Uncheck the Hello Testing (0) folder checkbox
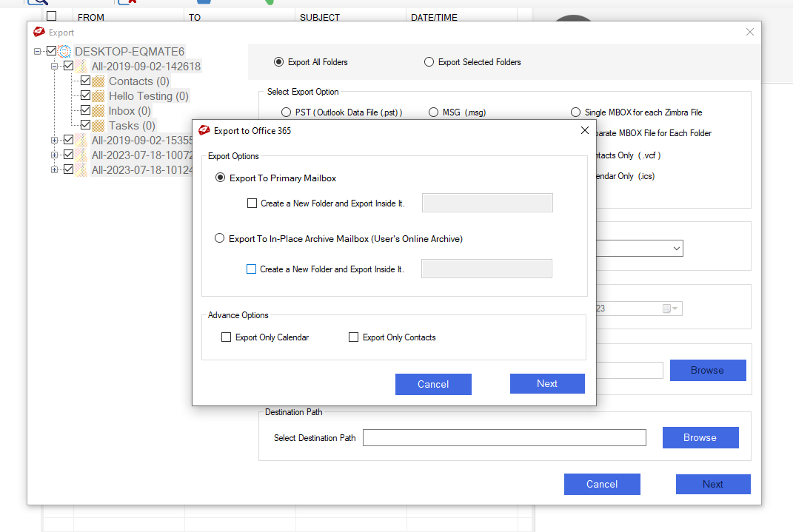This screenshot has height=532, width=793. (x=85, y=95)
